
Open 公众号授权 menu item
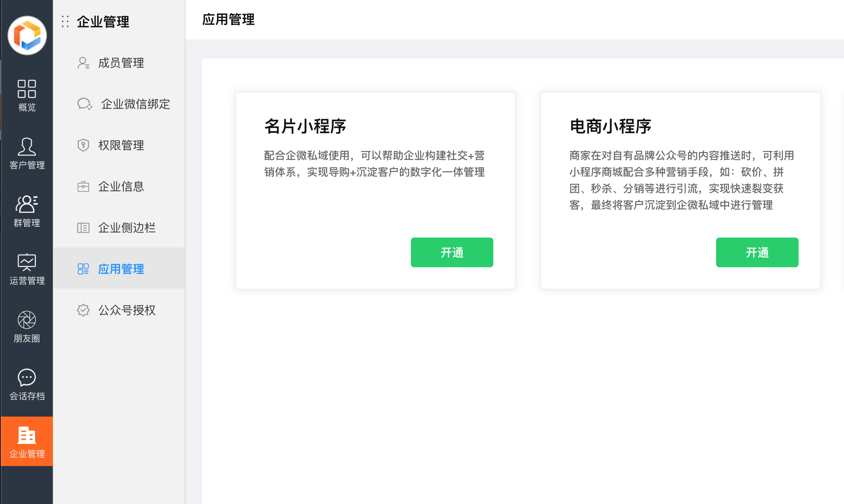click(127, 310)
